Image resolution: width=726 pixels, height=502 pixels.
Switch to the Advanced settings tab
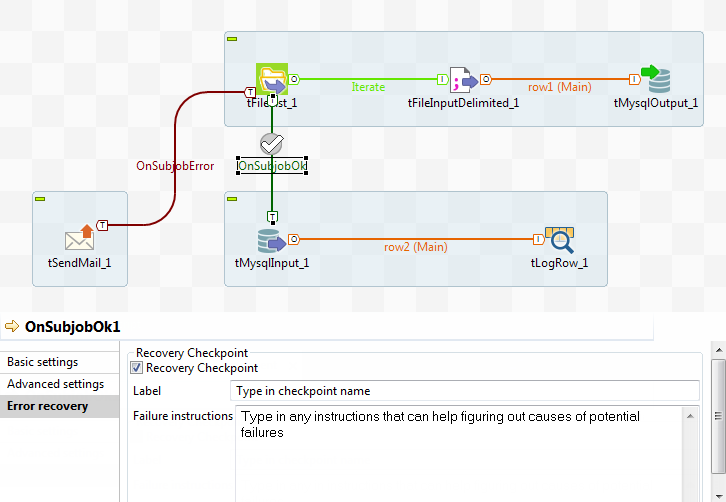(55, 384)
